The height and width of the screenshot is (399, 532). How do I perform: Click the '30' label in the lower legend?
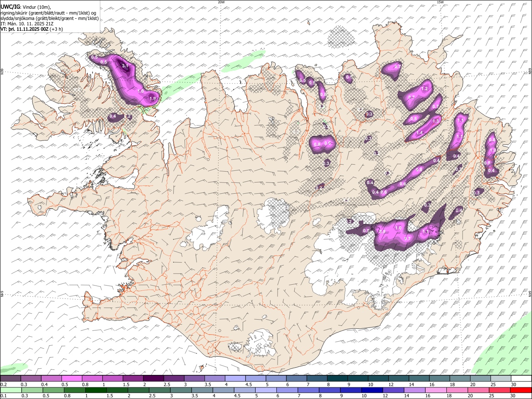coord(513,396)
